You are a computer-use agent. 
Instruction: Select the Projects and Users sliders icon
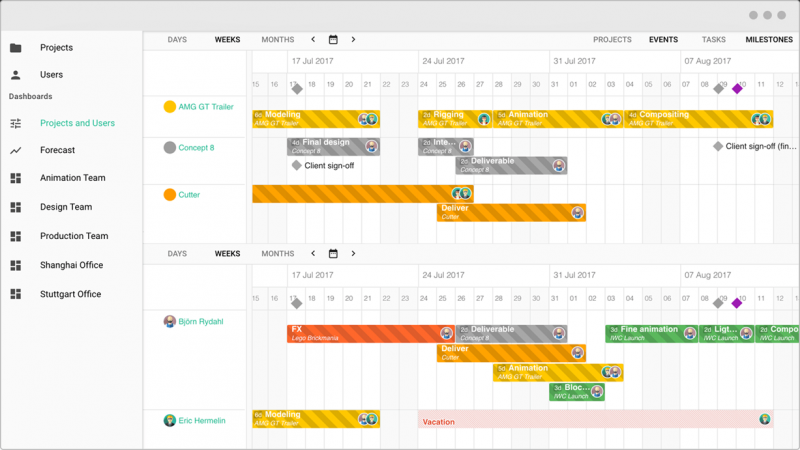16,123
